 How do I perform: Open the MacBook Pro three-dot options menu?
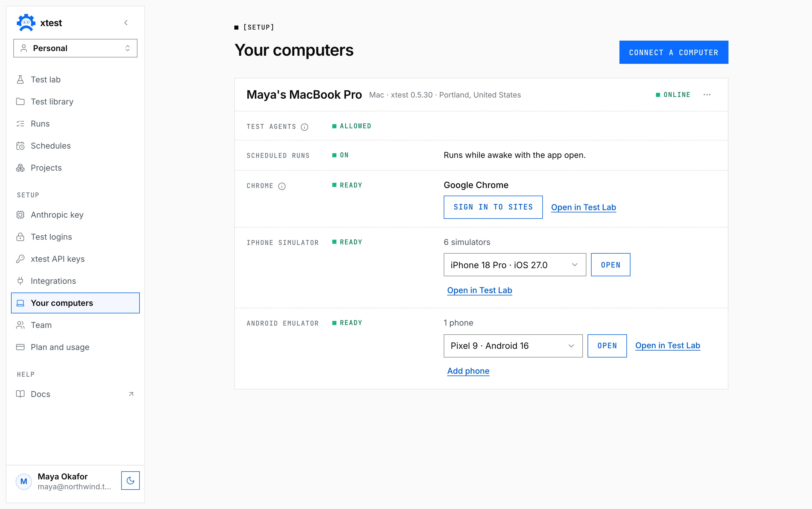707,95
